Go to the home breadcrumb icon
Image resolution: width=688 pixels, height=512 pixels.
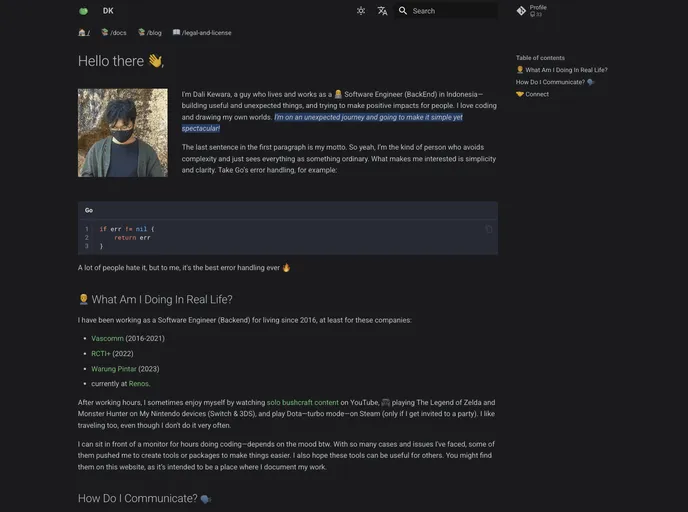pyautogui.click(x=84, y=33)
